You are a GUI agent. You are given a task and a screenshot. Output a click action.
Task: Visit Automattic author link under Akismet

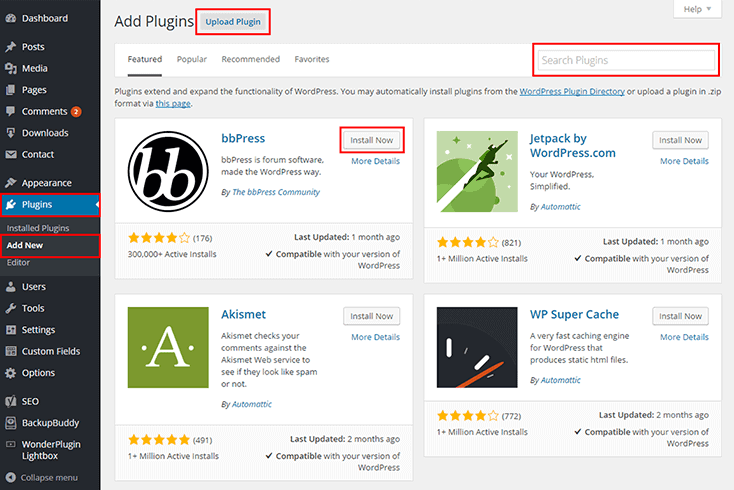point(251,404)
